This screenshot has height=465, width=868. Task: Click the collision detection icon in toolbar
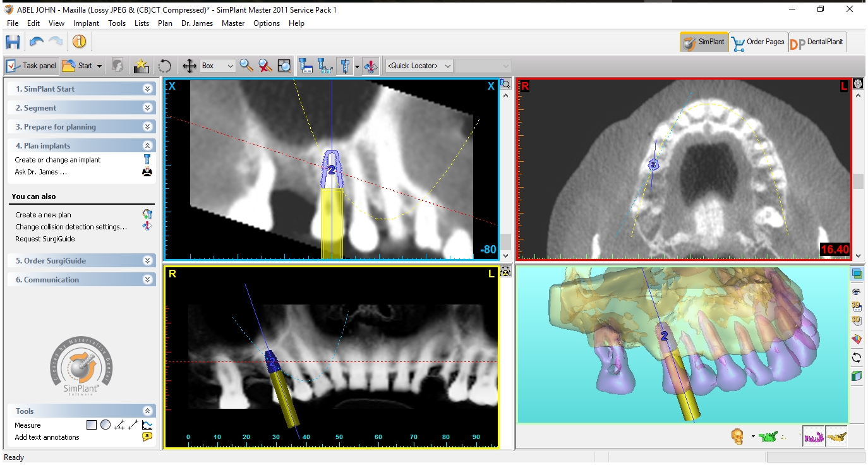371,66
